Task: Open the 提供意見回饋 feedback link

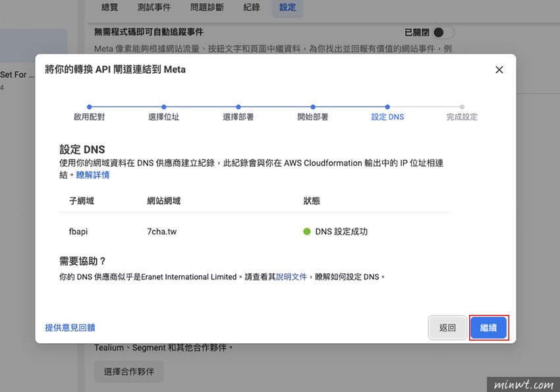Action: coord(70,327)
